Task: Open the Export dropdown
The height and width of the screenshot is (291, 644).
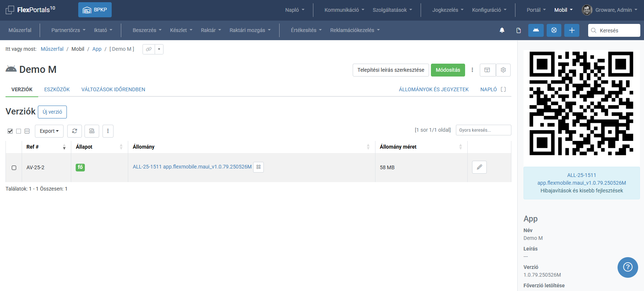Action: pyautogui.click(x=49, y=131)
